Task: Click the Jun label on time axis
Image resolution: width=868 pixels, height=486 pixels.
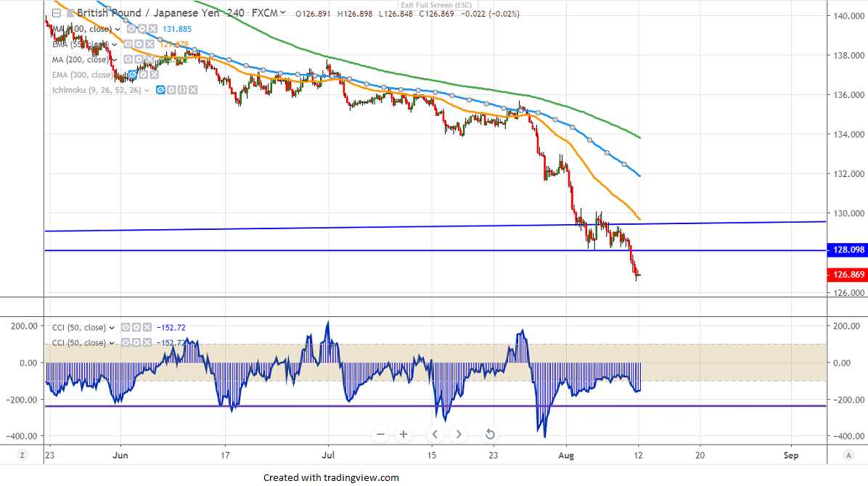Action: (120, 456)
